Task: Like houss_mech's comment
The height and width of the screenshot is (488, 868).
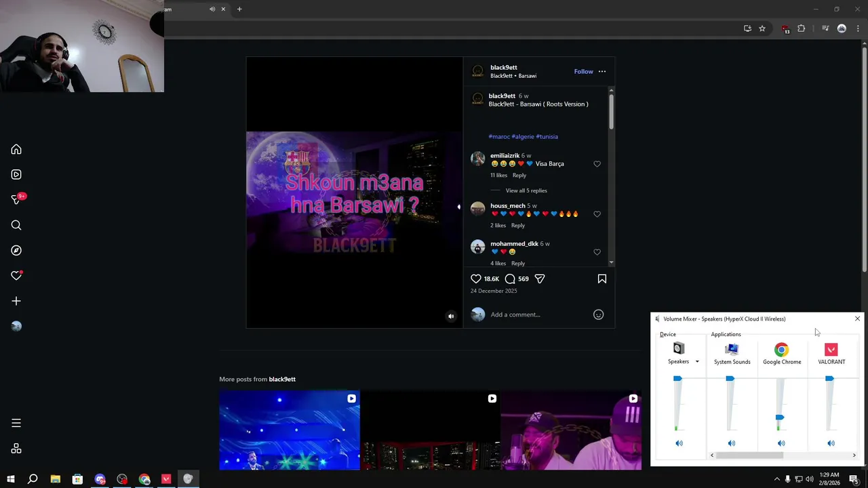Action: 597,214
